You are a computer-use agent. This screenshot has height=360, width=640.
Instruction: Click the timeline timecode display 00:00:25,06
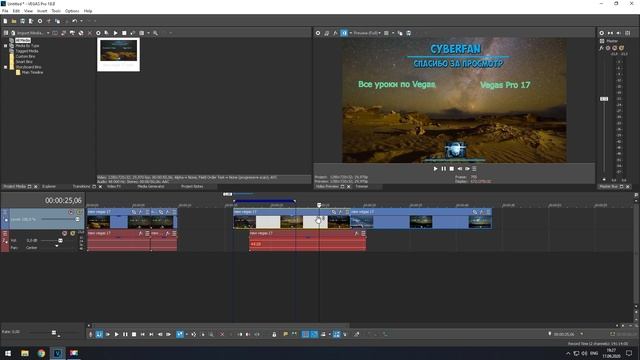click(63, 200)
